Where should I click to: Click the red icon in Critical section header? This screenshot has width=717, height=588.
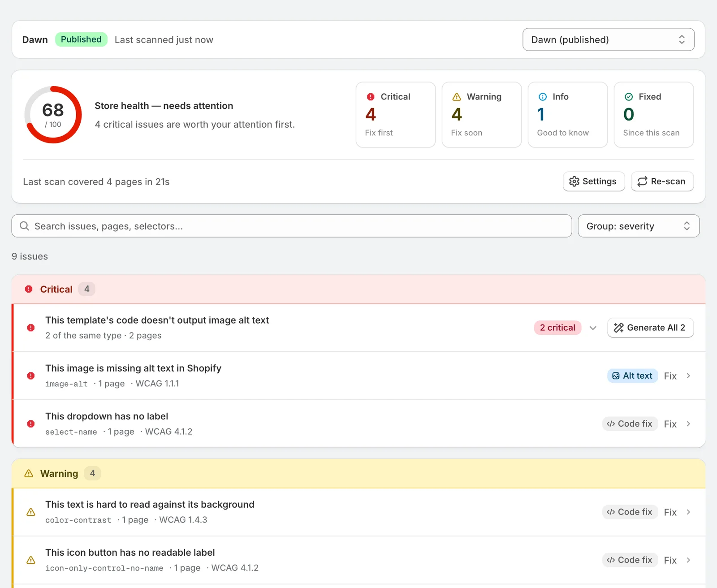29,289
